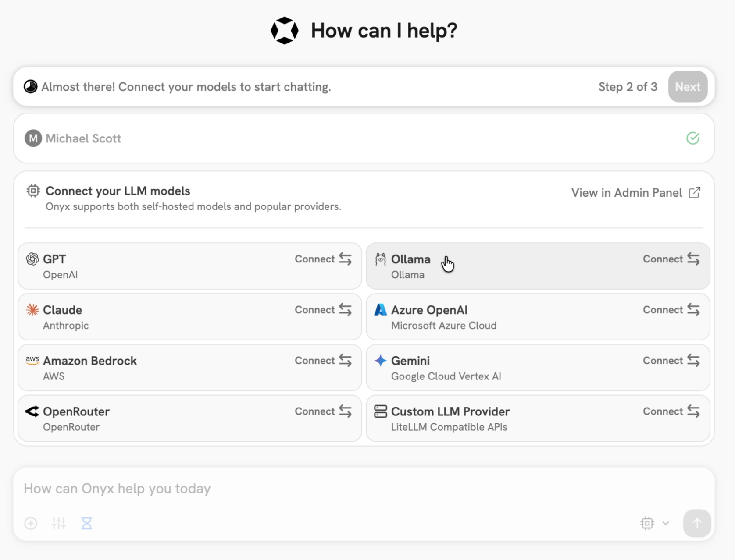
Task: Select the Amazon Bedrock provider card
Action: 189,368
